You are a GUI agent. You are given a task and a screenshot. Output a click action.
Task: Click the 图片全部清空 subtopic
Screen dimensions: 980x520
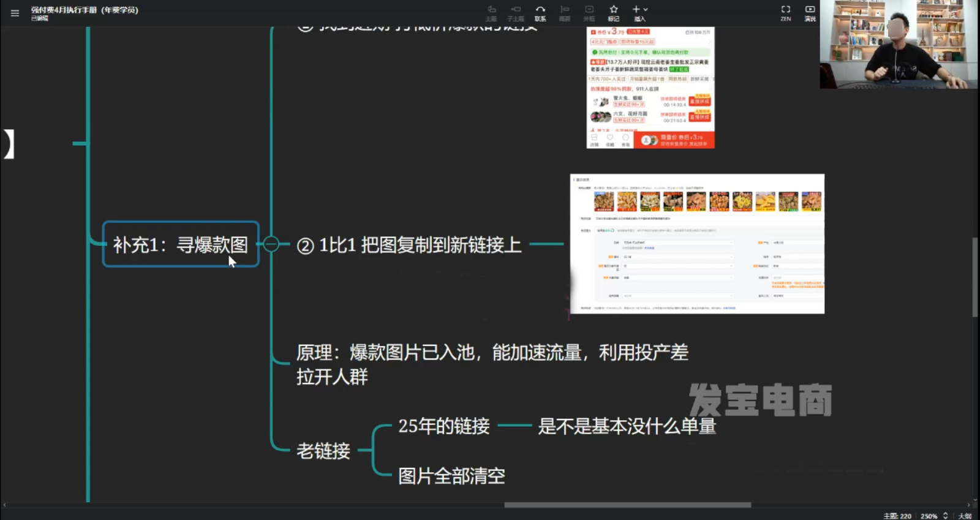[x=451, y=476]
